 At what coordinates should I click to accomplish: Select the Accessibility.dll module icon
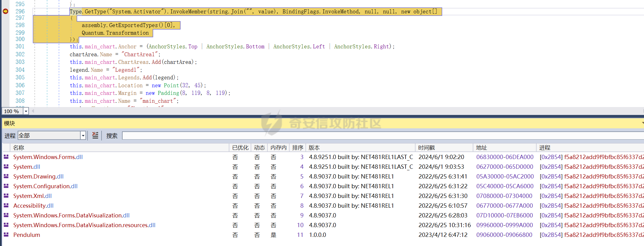[x=6, y=206]
